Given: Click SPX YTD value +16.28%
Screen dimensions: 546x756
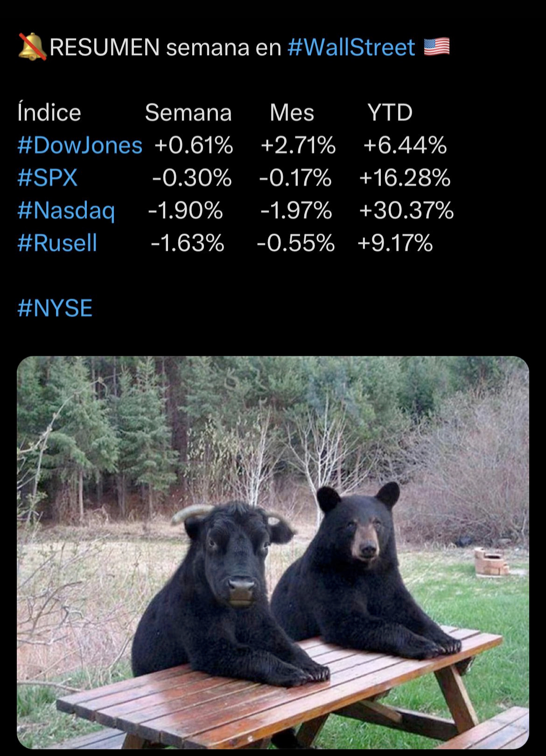Looking at the screenshot, I should pos(405,178).
